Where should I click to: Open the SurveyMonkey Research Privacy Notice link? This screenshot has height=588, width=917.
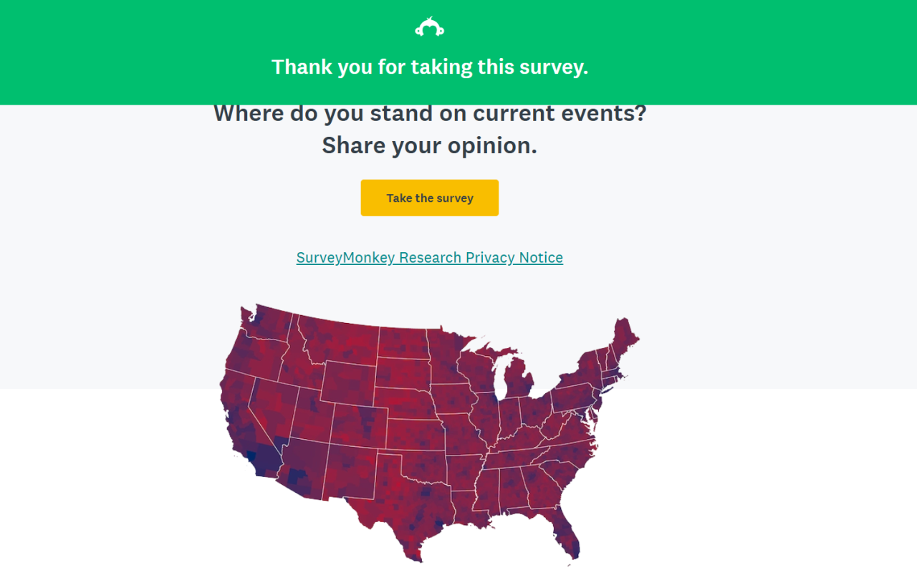pos(430,258)
